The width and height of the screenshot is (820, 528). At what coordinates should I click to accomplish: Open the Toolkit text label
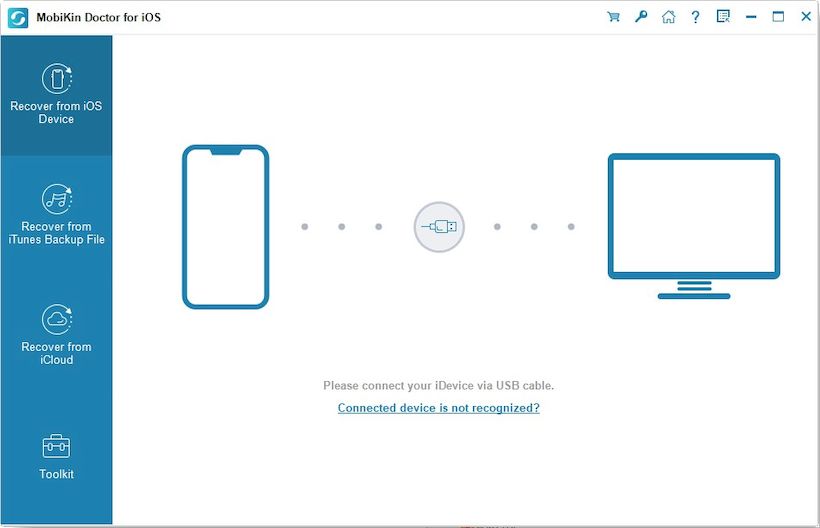coord(56,474)
